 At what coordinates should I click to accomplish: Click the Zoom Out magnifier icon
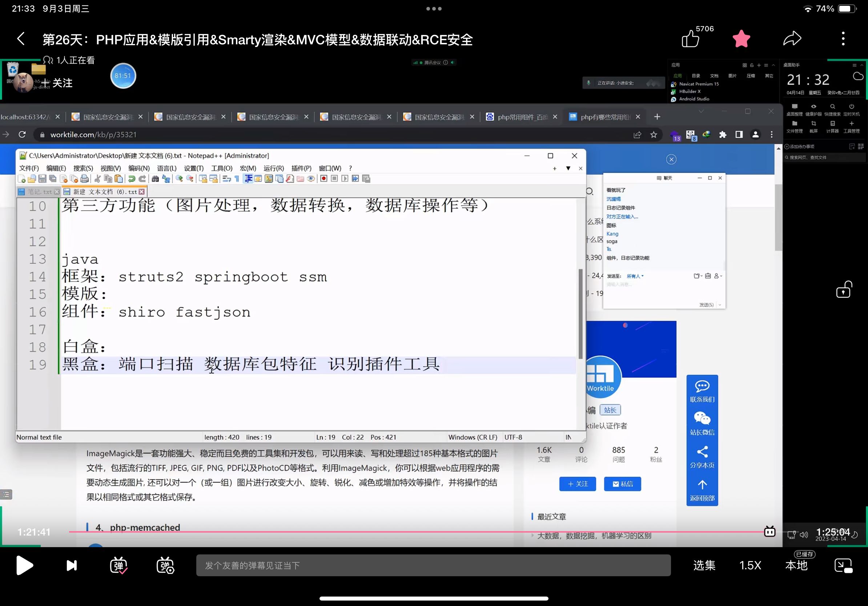click(189, 179)
